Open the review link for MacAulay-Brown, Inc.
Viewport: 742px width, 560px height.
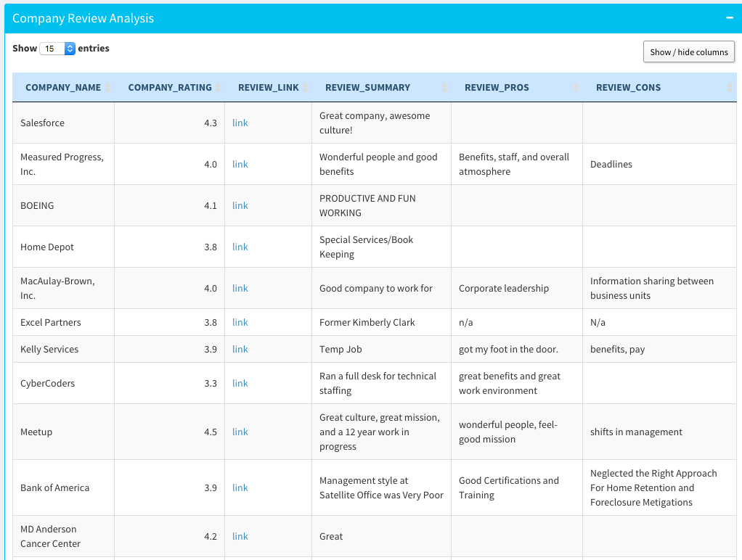coord(240,288)
